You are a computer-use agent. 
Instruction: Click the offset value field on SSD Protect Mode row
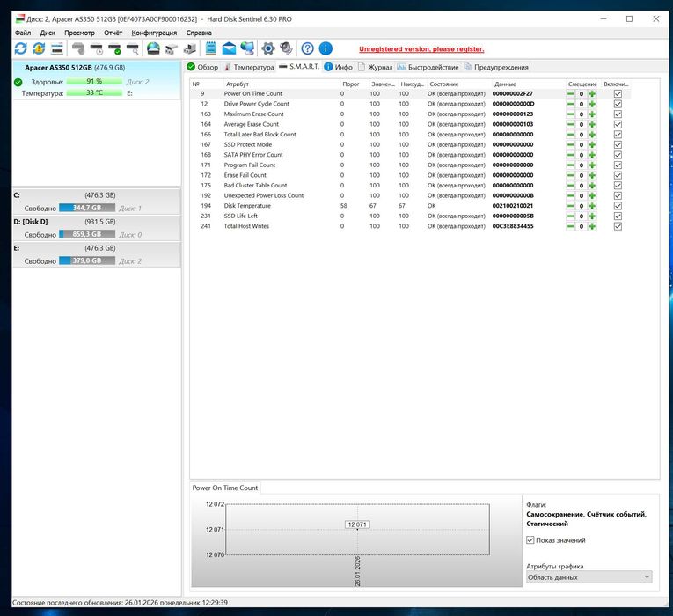click(x=582, y=144)
